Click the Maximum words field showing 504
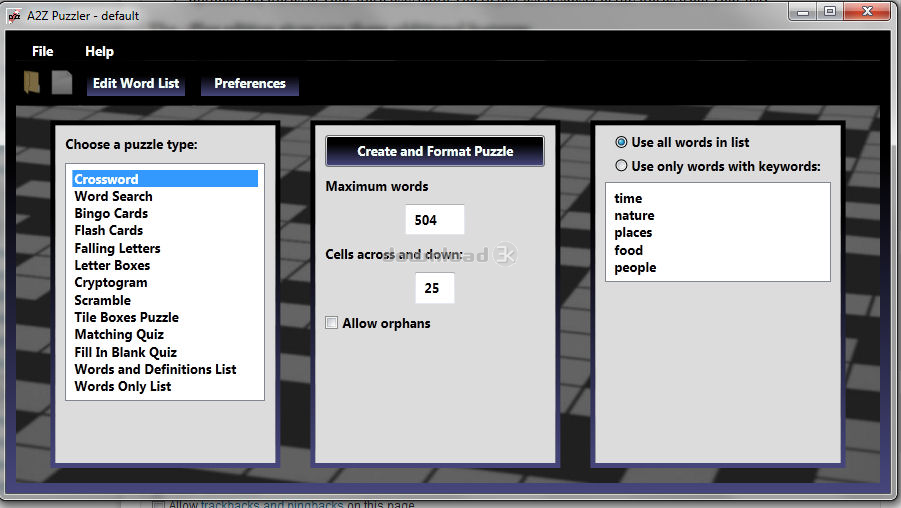 click(x=434, y=220)
